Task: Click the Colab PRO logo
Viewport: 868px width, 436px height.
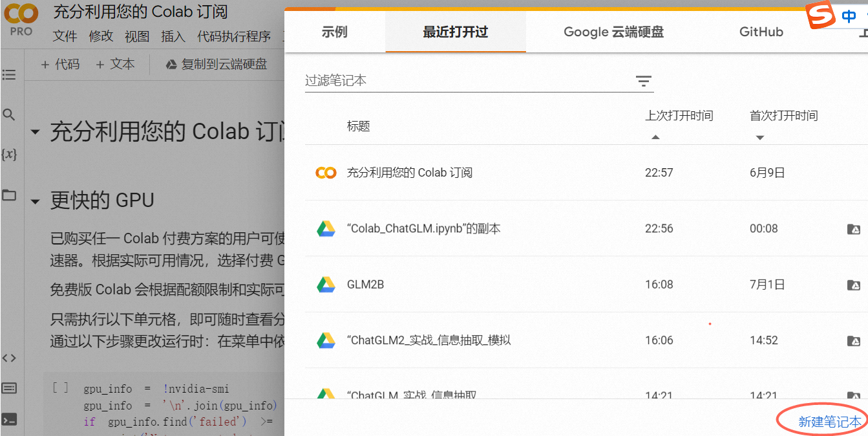Action: click(21, 20)
